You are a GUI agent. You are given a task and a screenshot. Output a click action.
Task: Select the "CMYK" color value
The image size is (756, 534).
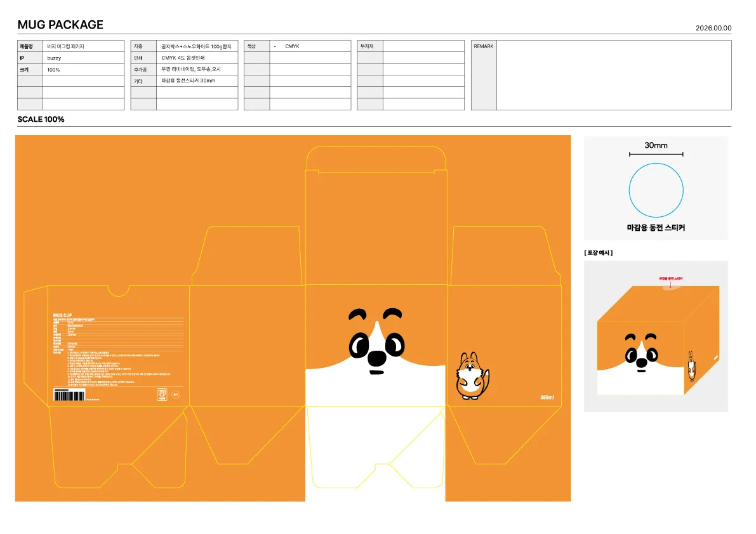(x=292, y=46)
